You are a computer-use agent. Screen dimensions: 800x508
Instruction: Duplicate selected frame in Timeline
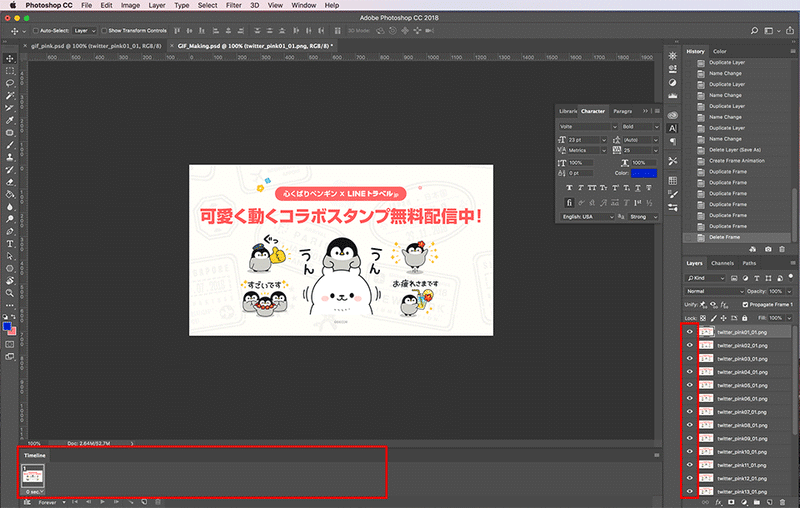(x=144, y=502)
